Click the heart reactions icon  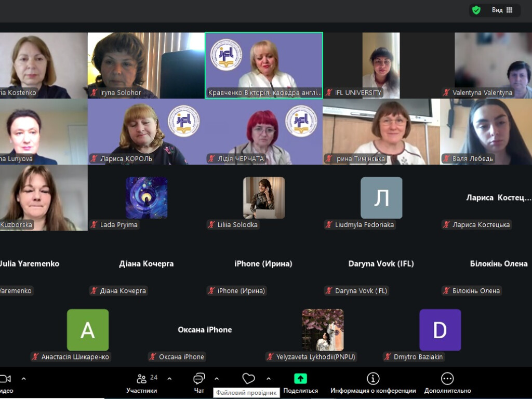[x=248, y=378]
